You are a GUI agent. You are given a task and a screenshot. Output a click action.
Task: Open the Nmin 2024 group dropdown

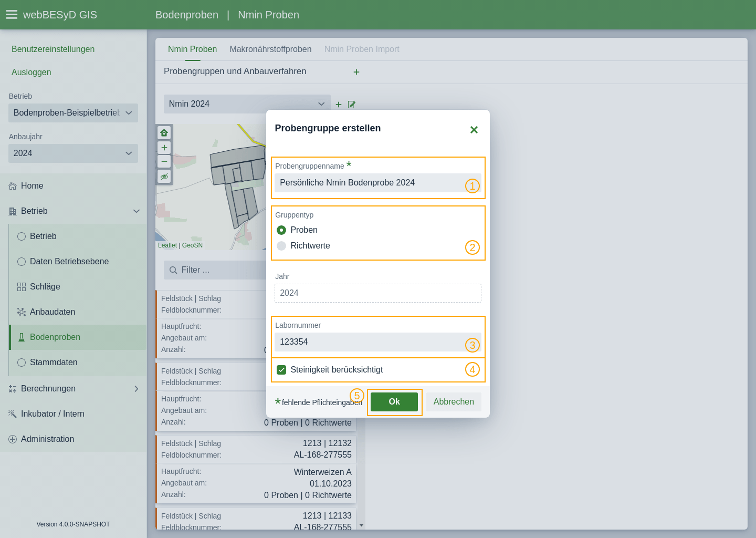click(x=247, y=104)
